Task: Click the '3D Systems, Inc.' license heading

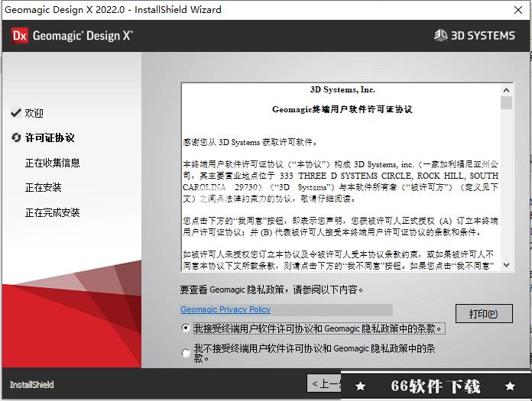Action: click(x=342, y=90)
